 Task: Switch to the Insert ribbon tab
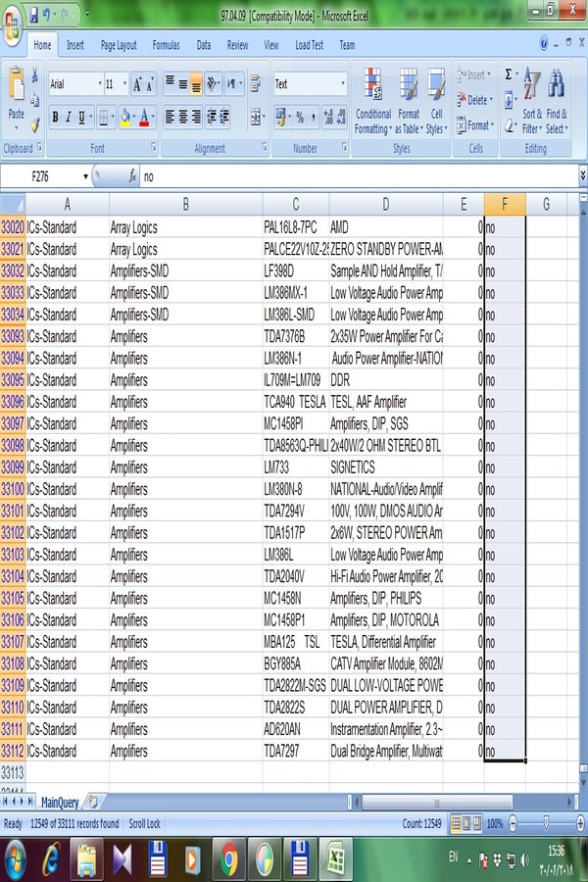tap(74, 45)
